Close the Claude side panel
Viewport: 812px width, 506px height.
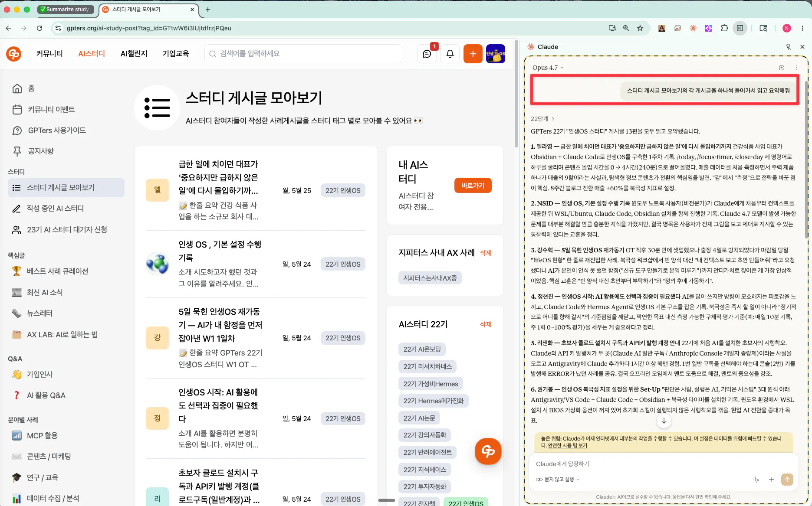click(802, 47)
